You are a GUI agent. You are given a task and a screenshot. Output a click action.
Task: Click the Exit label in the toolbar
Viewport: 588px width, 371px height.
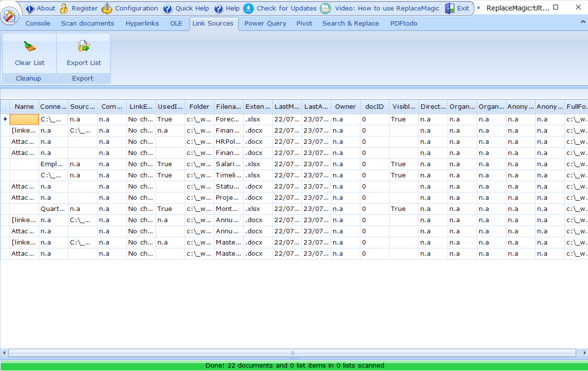coord(463,8)
